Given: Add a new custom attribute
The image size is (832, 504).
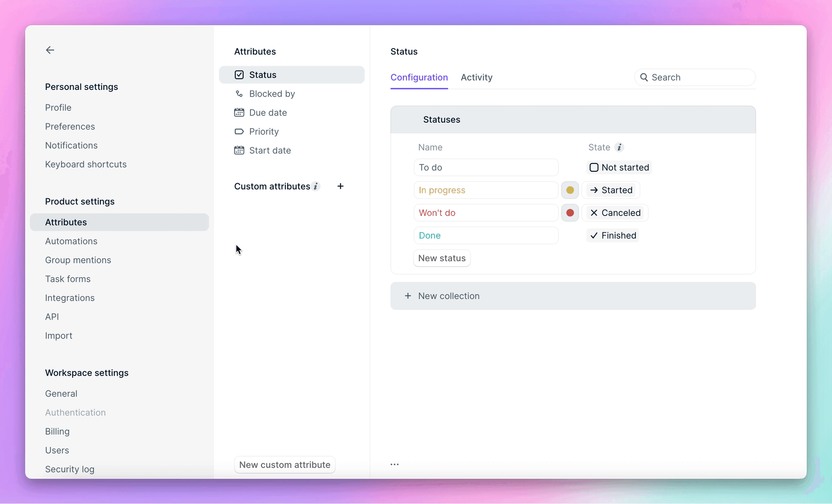Looking at the screenshot, I should pyautogui.click(x=340, y=186).
